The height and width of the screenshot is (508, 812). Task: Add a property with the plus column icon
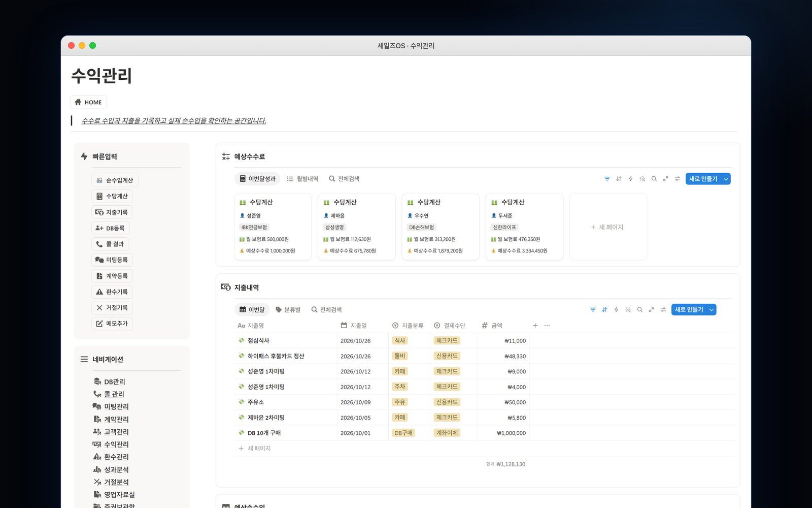[535, 325]
